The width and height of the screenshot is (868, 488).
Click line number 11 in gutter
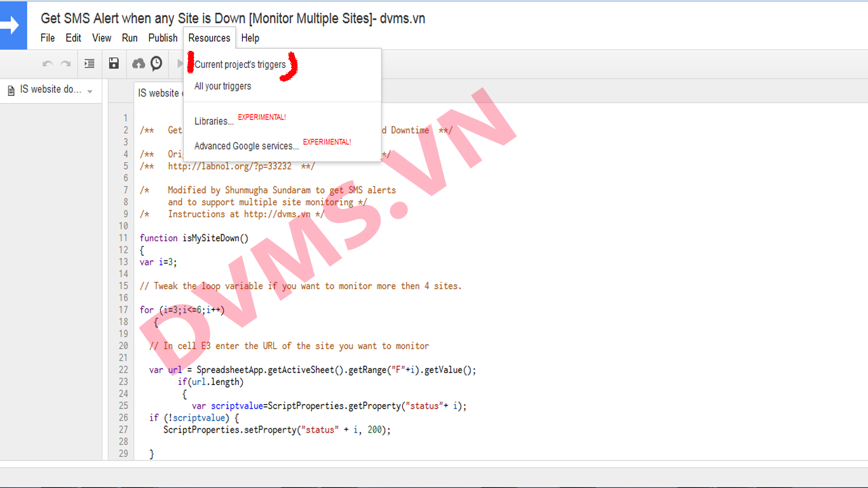(123, 238)
